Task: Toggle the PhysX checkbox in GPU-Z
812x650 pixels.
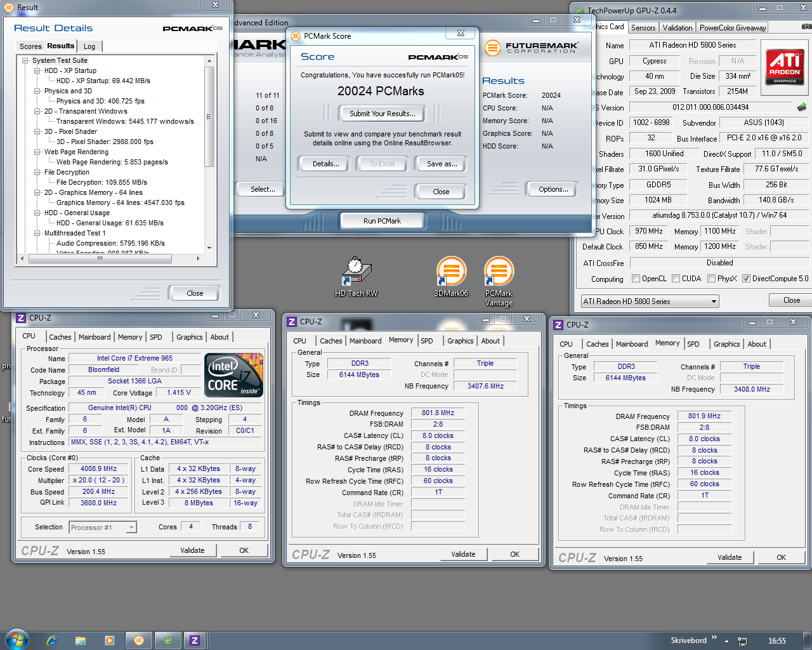Action: point(711,279)
